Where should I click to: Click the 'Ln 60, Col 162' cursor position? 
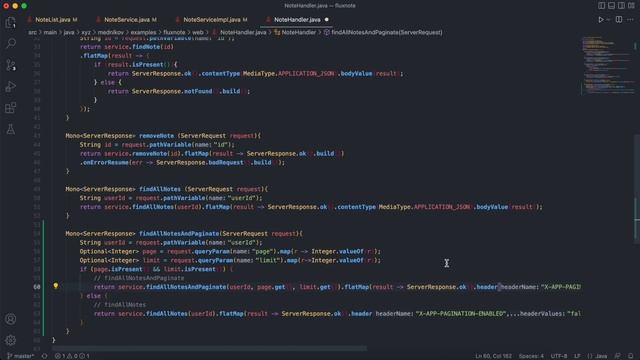coord(493,356)
